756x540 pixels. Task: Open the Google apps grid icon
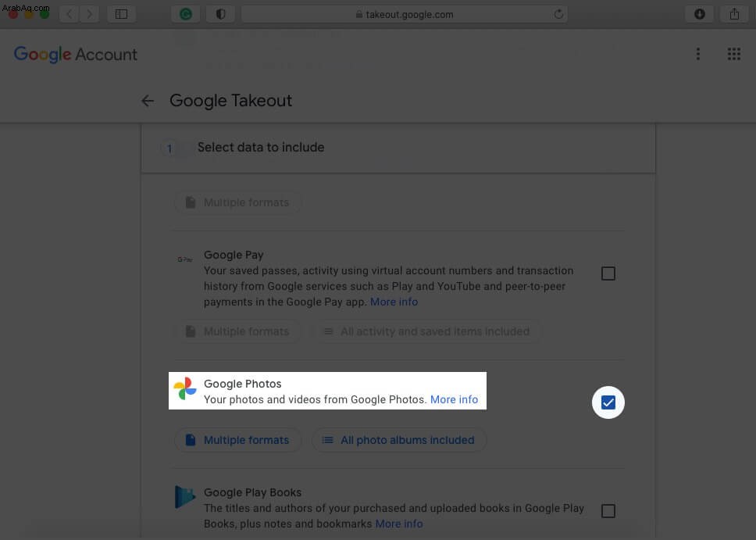(734, 54)
